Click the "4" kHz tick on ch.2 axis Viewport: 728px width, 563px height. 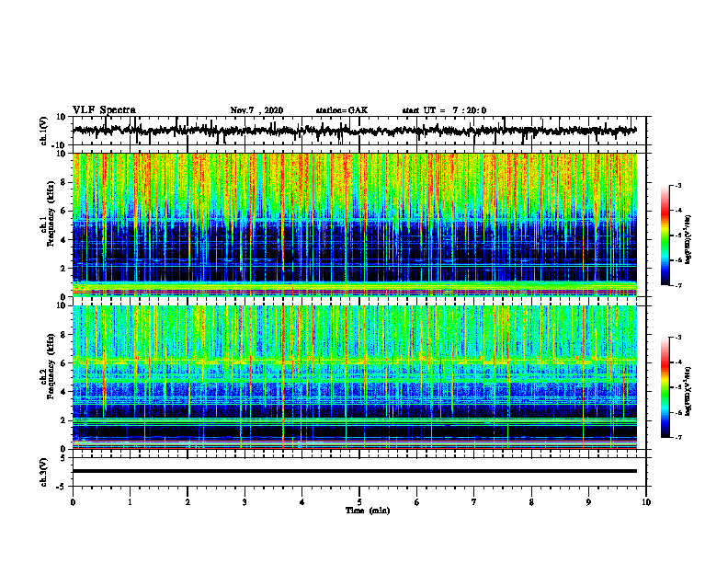pyautogui.click(x=63, y=392)
